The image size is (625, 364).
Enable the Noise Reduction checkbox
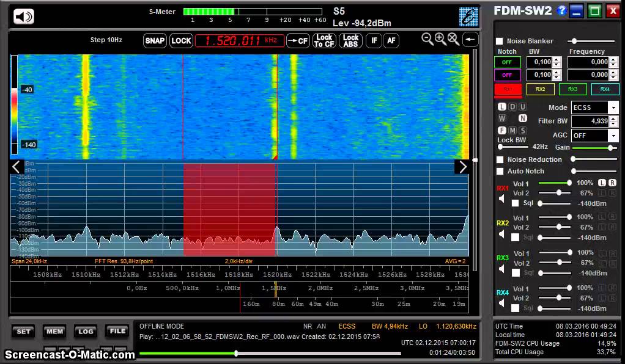pyautogui.click(x=500, y=159)
